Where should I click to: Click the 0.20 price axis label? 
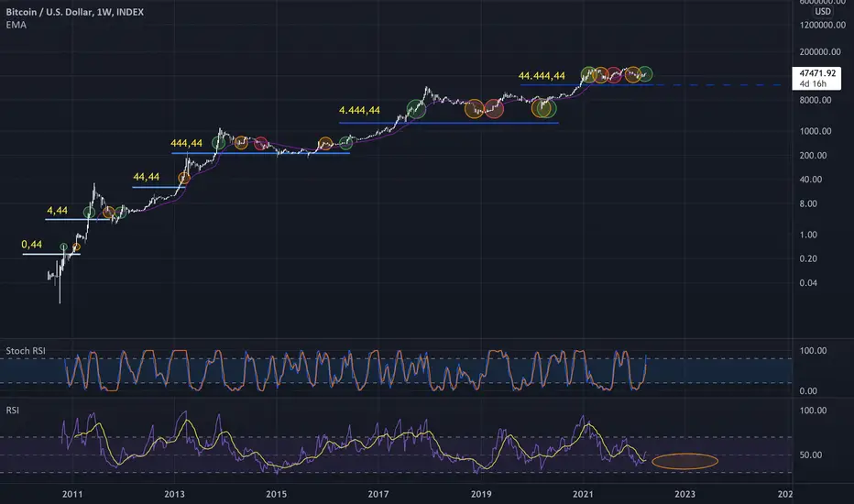(x=808, y=258)
